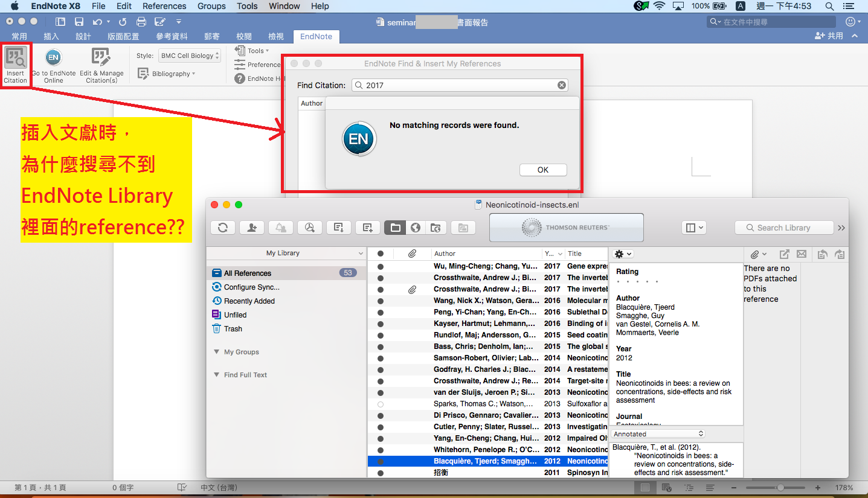Switch to Online Search Mode
This screenshot has width=868, height=498.
point(415,228)
